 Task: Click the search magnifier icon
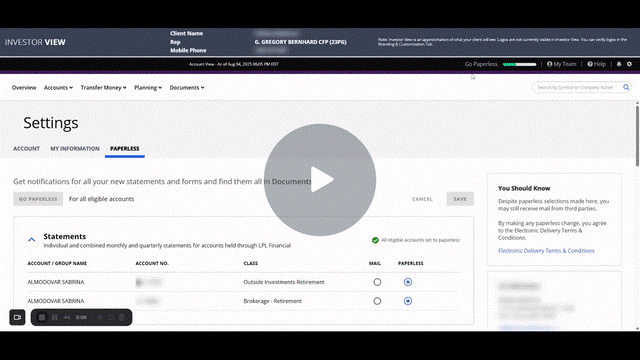coord(626,87)
